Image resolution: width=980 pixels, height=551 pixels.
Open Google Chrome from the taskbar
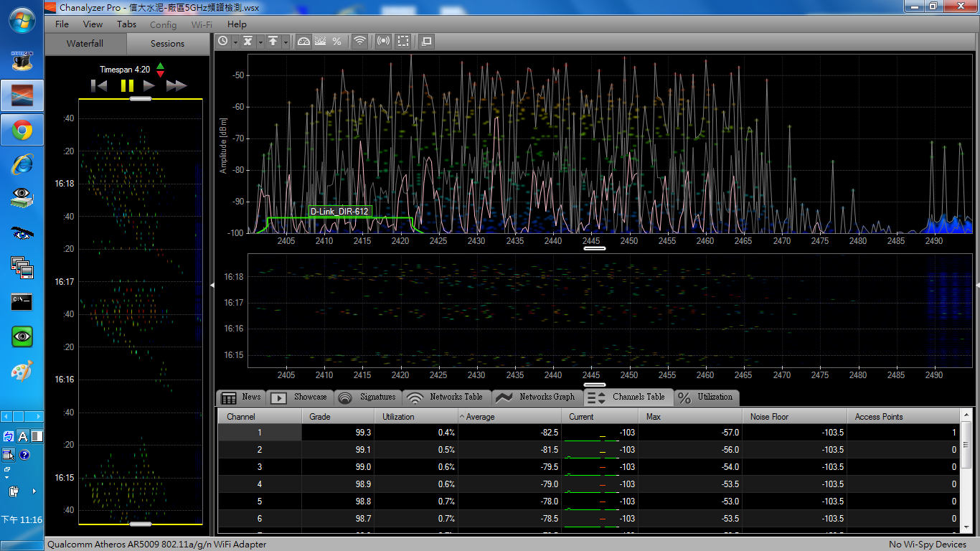(x=22, y=130)
